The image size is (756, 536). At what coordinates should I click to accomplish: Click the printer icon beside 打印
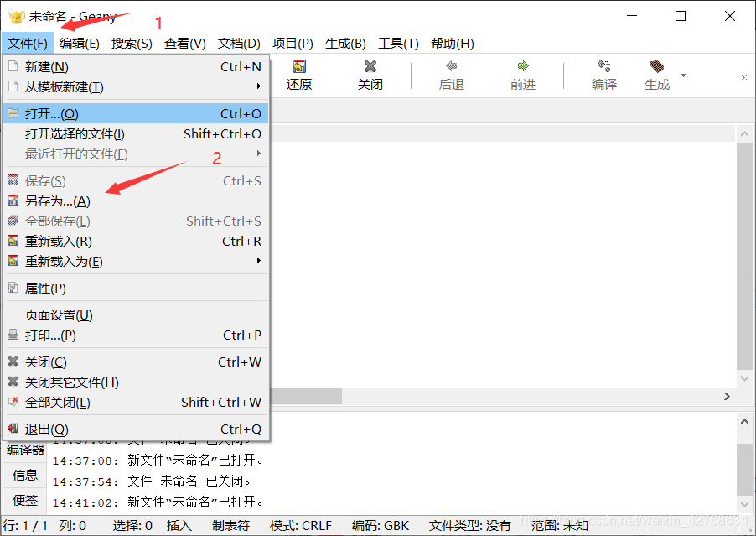pyautogui.click(x=13, y=335)
